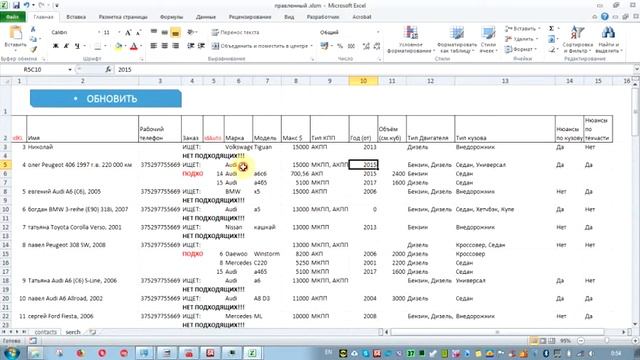This screenshot has height=360, width=640.
Task: Open the green Файл tab
Action: [13, 17]
